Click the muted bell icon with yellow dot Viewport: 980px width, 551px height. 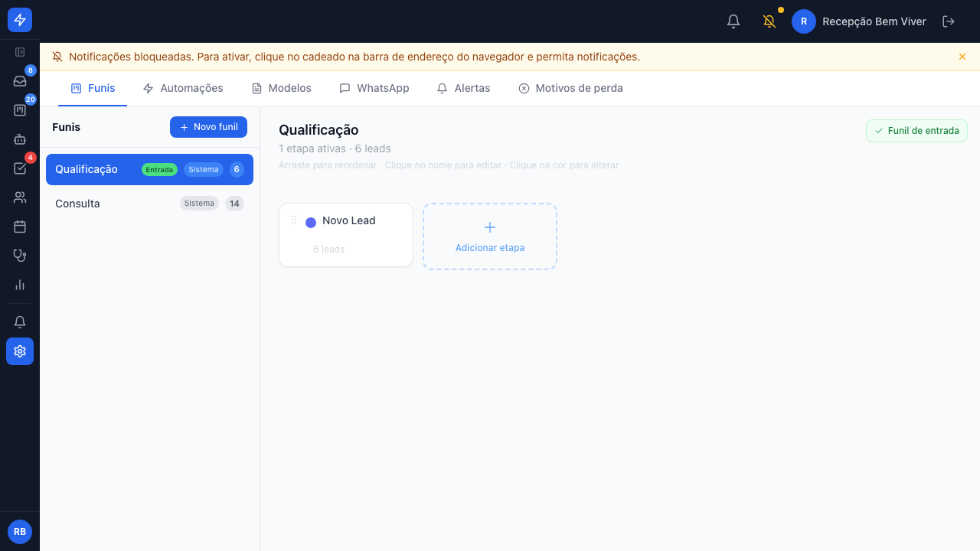tap(769, 21)
